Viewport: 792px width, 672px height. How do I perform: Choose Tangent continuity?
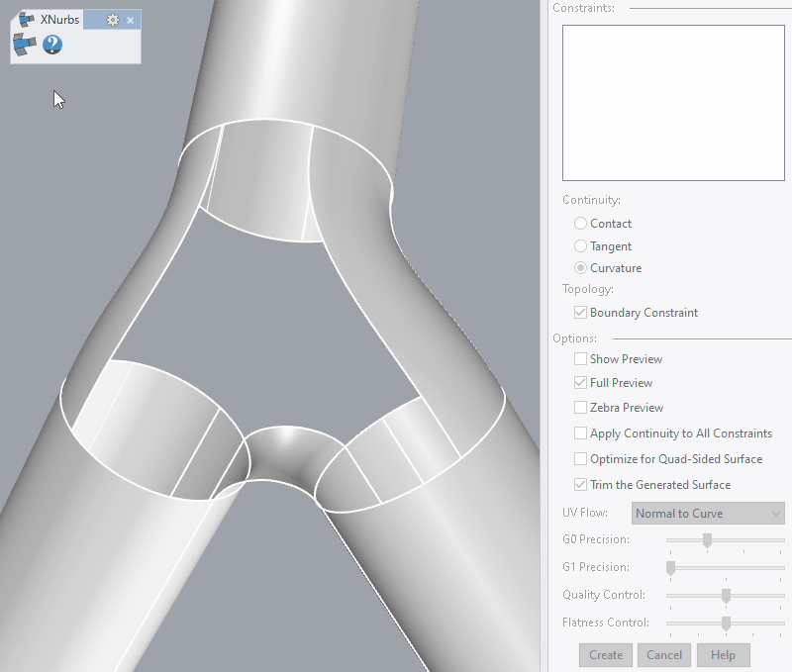[x=581, y=245]
